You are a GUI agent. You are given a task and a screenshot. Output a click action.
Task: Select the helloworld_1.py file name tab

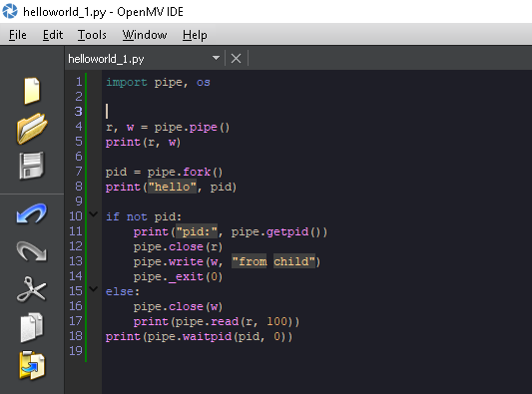106,59
